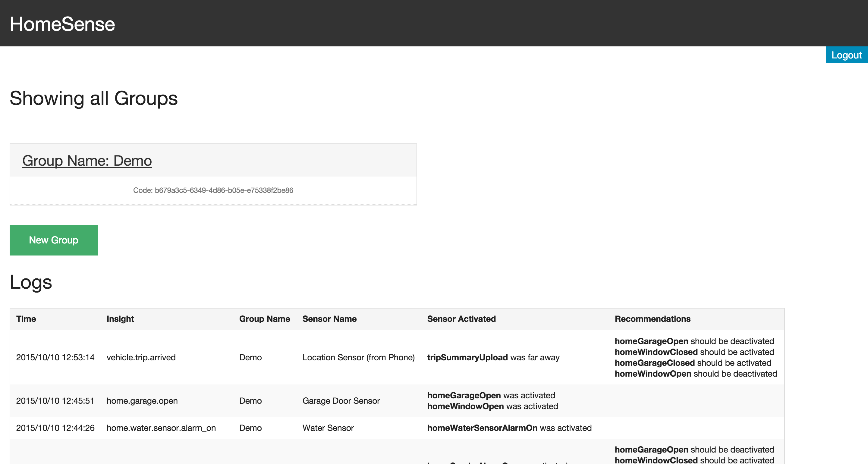868x464 pixels.
Task: Click the Time column header
Action: point(26,319)
